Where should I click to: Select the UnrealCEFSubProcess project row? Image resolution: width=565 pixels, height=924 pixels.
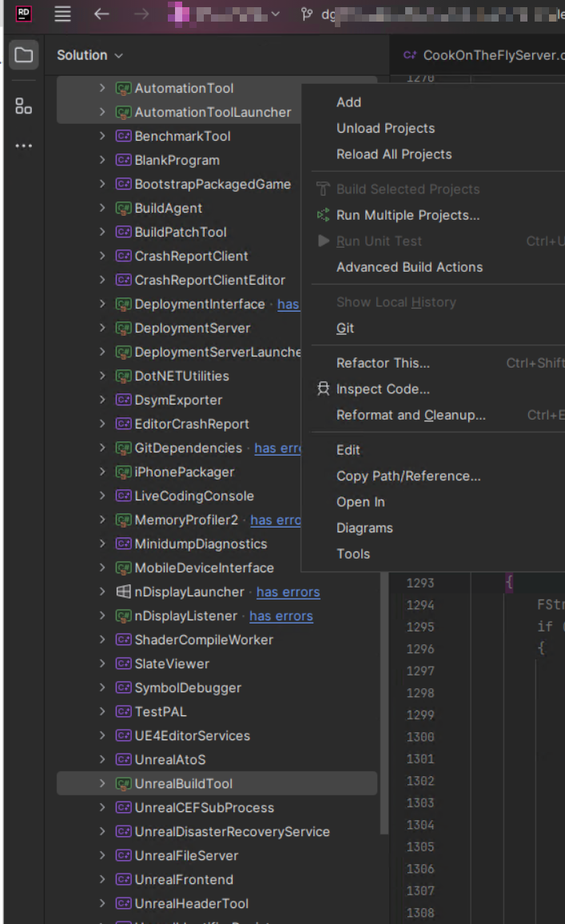tap(217, 807)
